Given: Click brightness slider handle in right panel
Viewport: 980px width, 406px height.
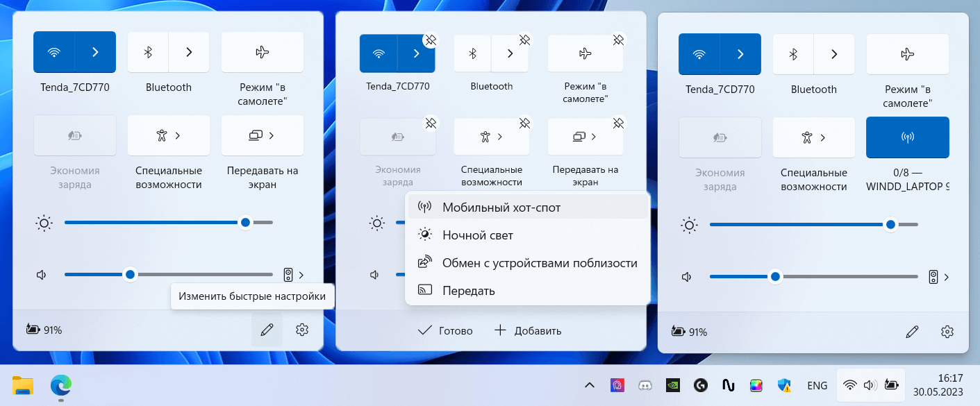Looking at the screenshot, I should tap(890, 224).
